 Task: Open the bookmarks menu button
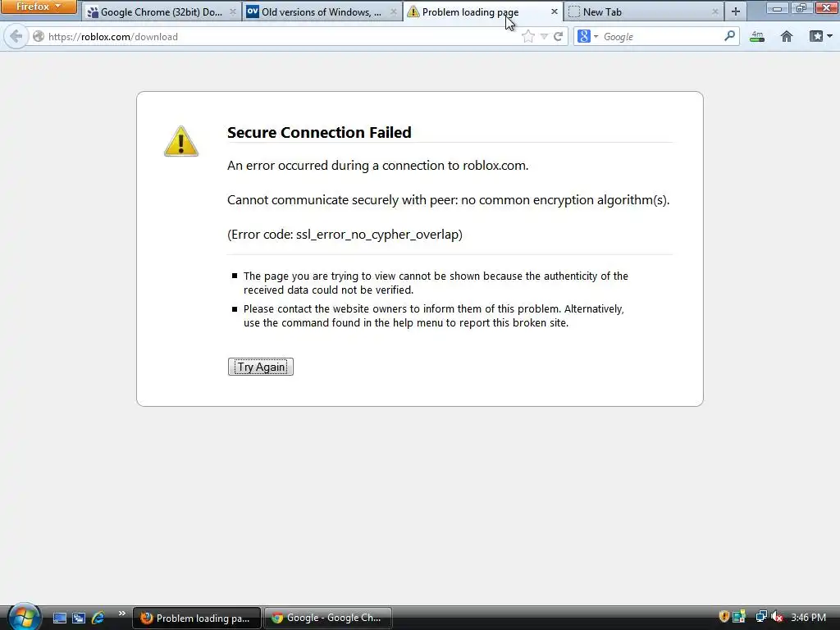[x=816, y=36]
